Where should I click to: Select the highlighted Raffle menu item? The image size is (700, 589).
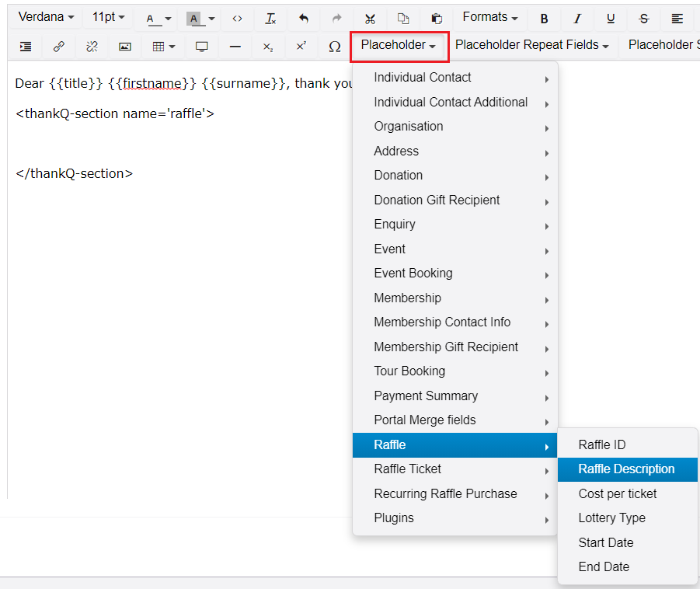455,445
